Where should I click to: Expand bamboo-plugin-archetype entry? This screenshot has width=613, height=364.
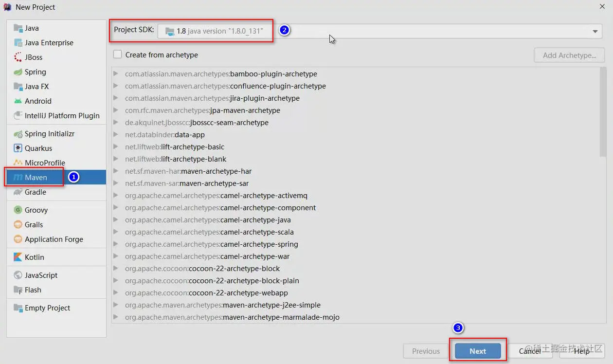116,74
